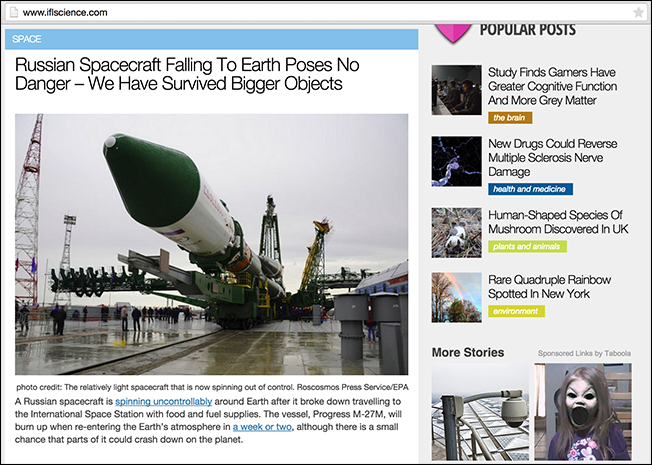The height and width of the screenshot is (465, 652).
Task: Click the rocket rollout article photo
Action: tap(212, 245)
